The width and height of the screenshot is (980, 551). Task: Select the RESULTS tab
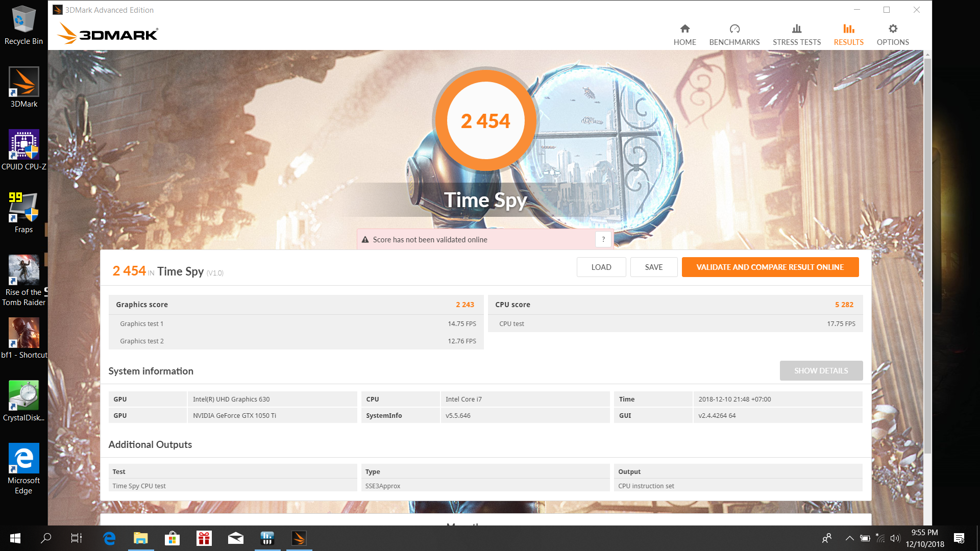pyautogui.click(x=848, y=35)
